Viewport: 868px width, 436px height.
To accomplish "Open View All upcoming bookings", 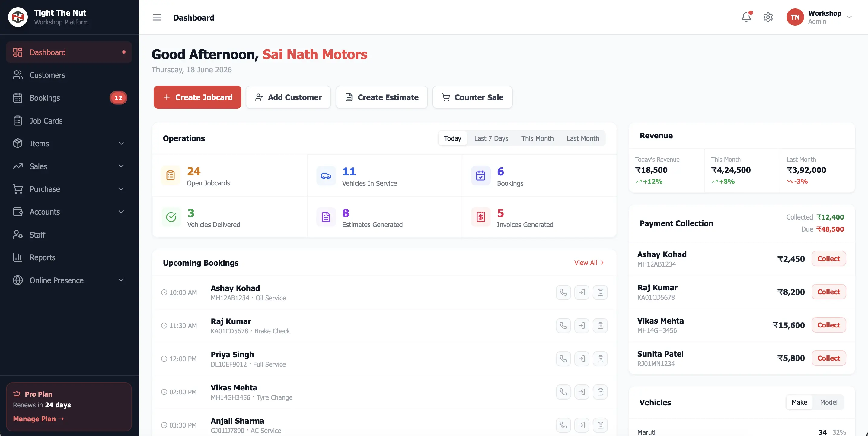I will pyautogui.click(x=589, y=263).
